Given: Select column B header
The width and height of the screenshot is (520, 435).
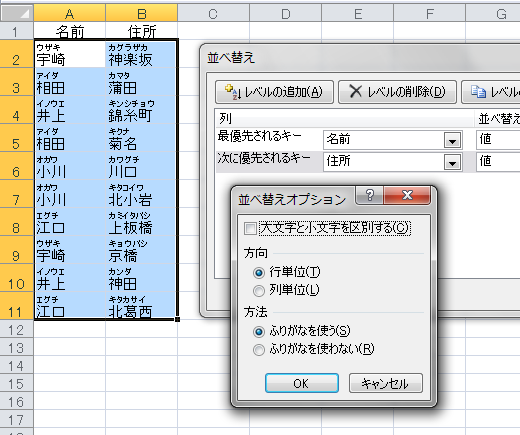Looking at the screenshot, I should (141, 14).
